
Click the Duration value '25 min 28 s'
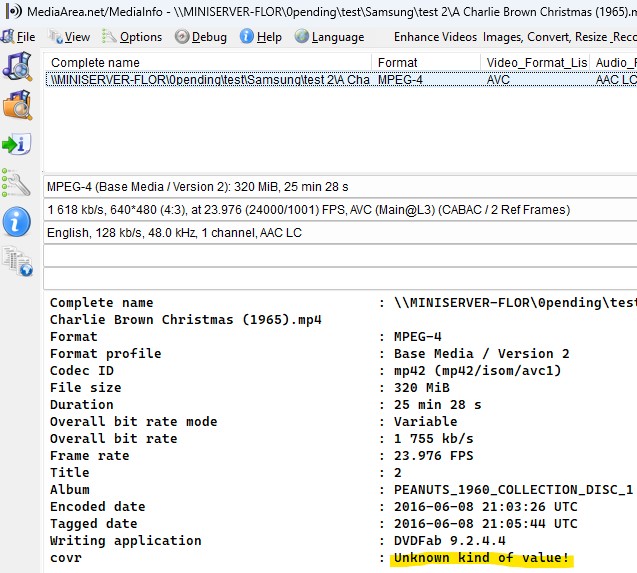point(438,405)
